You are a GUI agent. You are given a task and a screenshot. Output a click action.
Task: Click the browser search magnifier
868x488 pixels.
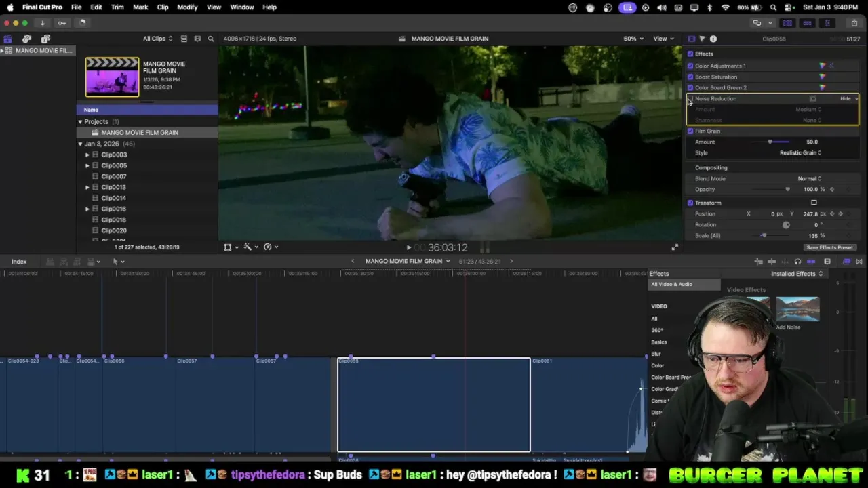click(x=211, y=39)
